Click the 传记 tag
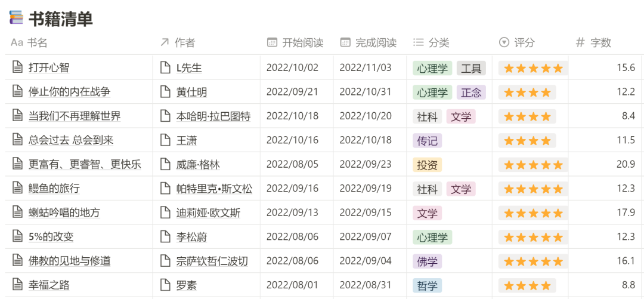Image resolution: width=644 pixels, height=299 pixels. coord(427,141)
